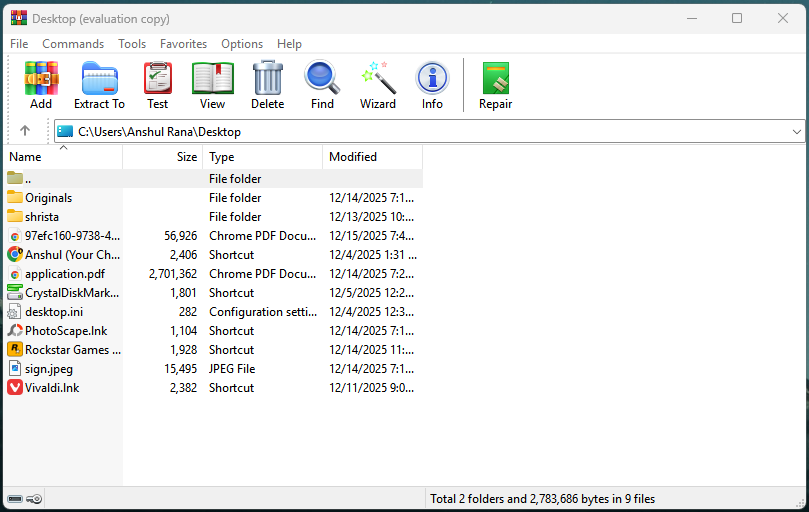Click the Extract To toolbar icon

100,78
